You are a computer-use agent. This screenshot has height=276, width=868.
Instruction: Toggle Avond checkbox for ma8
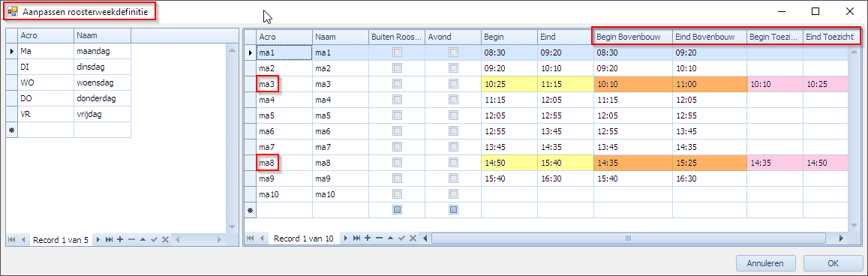pos(453,163)
